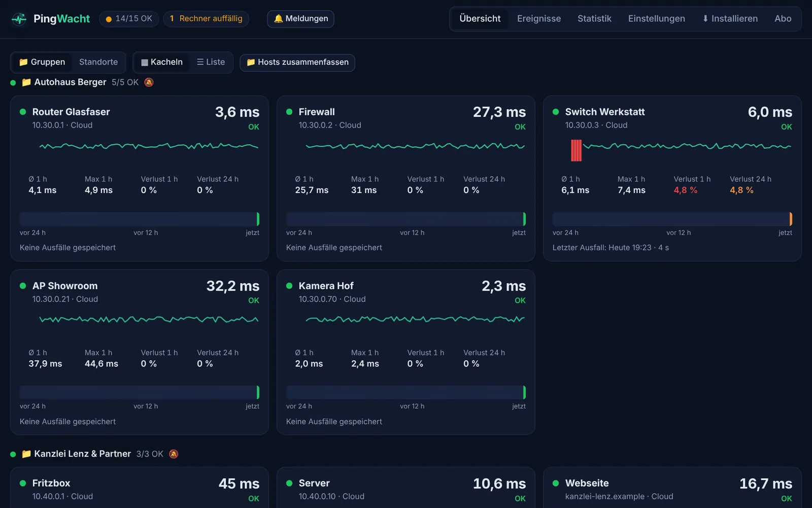Screen dimensions: 812x508
Task: Open the Switch Werkstatt host title
Action: [x=605, y=112]
